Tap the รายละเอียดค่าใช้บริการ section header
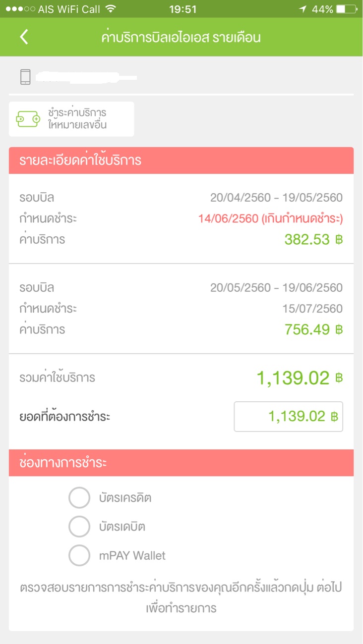 [x=181, y=161]
